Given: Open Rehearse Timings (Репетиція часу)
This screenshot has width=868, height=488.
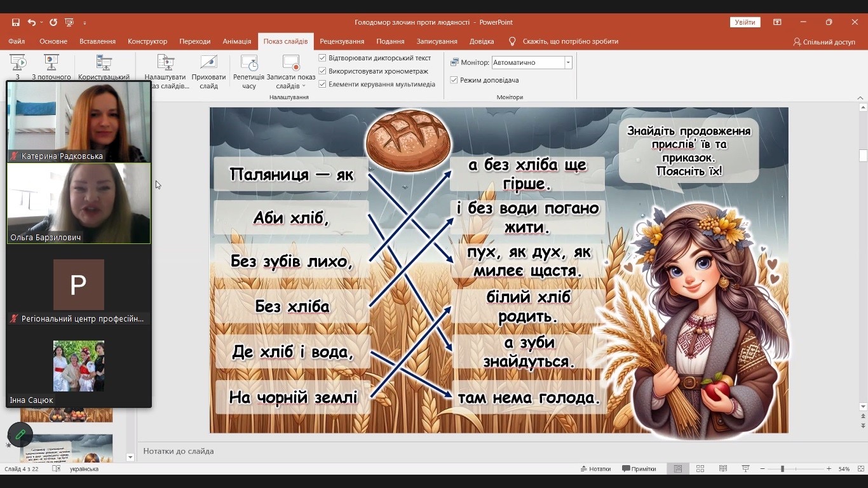Looking at the screenshot, I should coord(249,63).
